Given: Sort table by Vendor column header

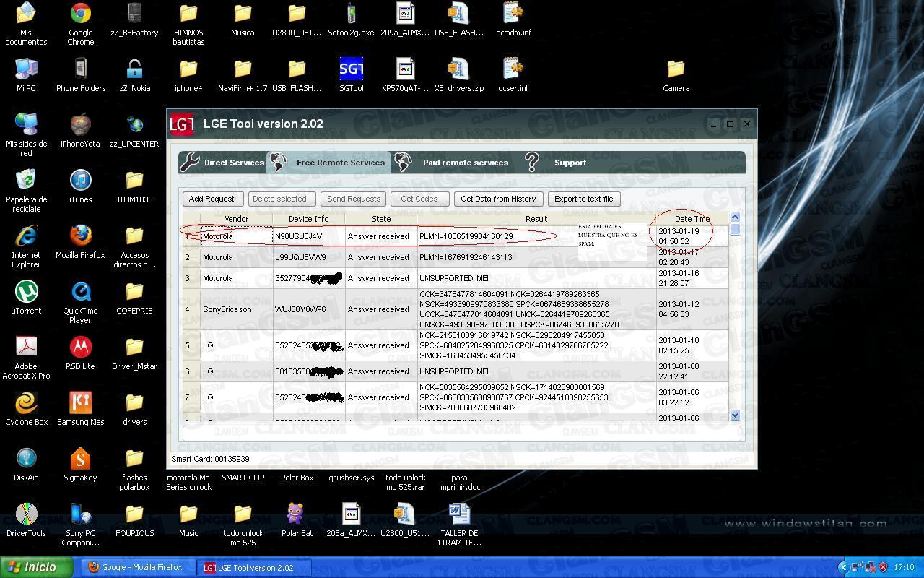Looking at the screenshot, I should pos(236,219).
